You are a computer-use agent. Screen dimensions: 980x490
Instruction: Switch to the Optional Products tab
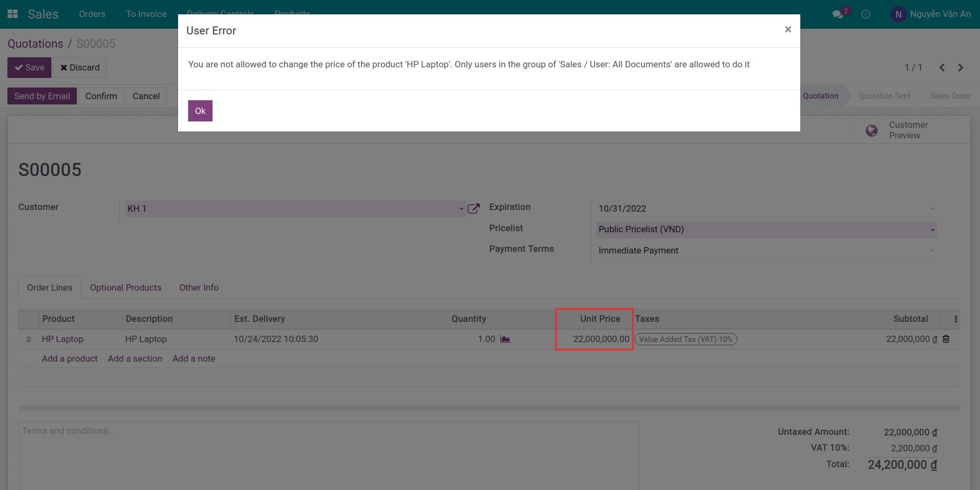[x=126, y=287]
